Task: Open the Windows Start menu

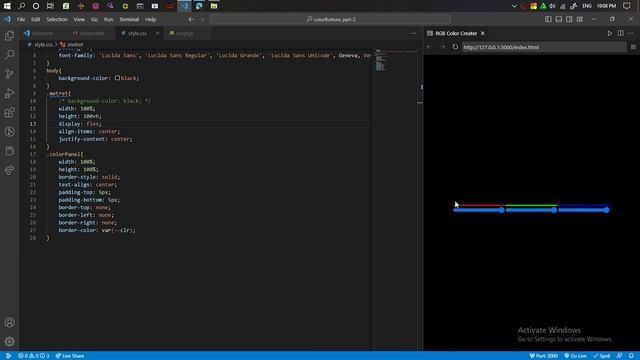Action: click(7, 6)
